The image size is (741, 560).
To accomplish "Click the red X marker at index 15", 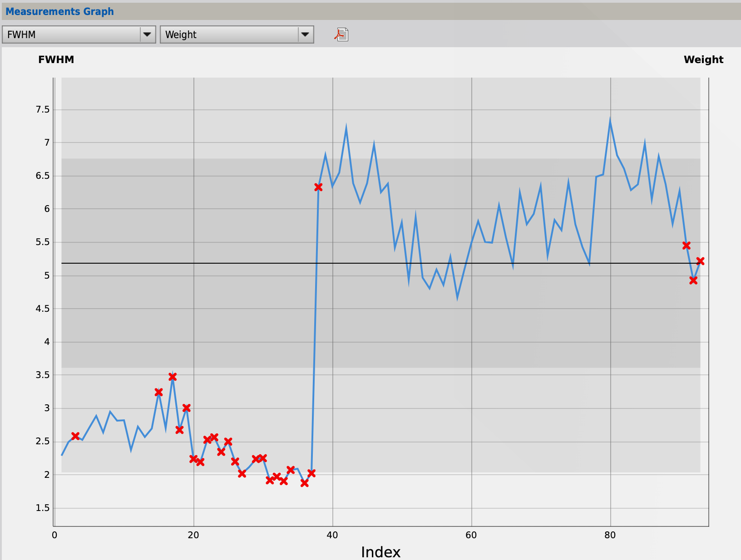I will point(158,392).
